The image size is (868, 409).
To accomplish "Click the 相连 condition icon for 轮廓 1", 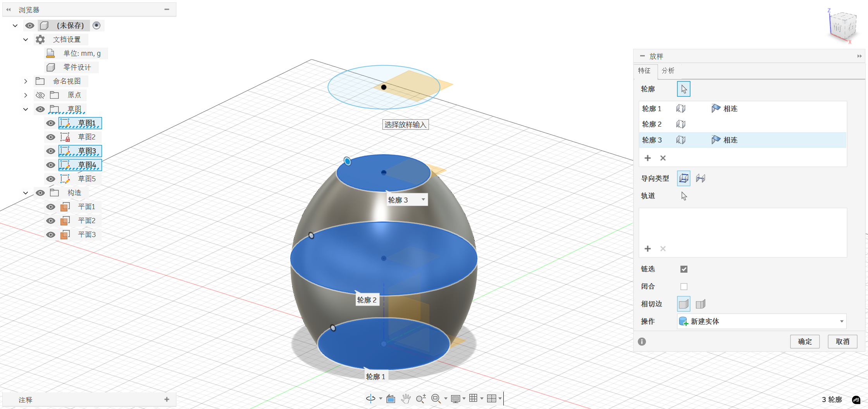I will pos(716,108).
